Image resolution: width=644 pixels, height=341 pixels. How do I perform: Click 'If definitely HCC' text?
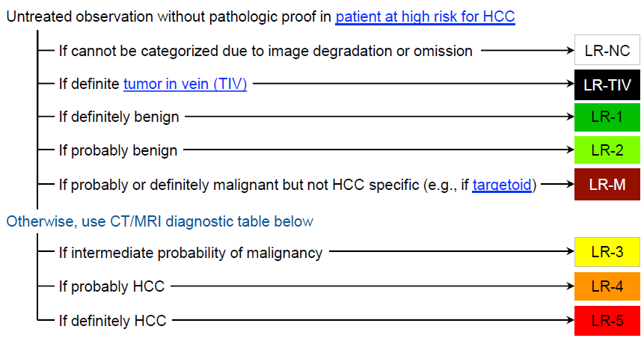click(113, 320)
